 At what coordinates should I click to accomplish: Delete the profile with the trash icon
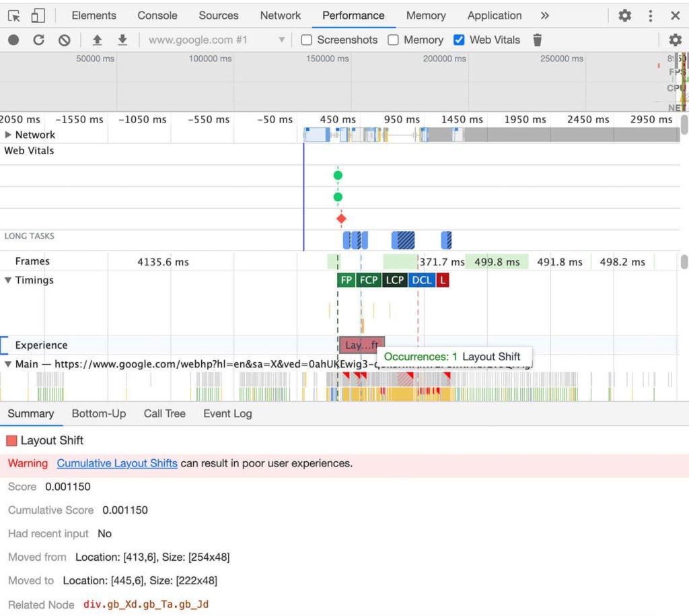tap(537, 40)
